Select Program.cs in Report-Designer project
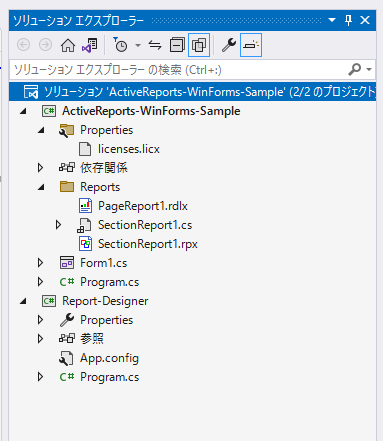383x441 pixels. [109, 377]
